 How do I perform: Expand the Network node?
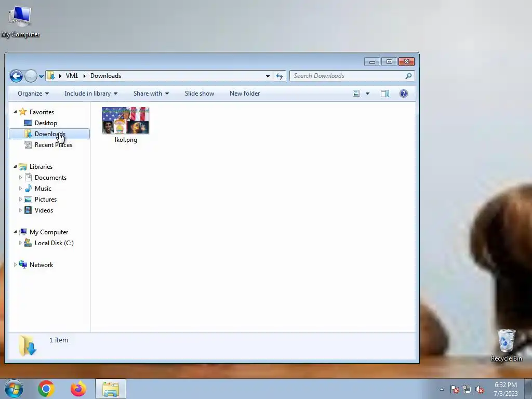(x=15, y=264)
